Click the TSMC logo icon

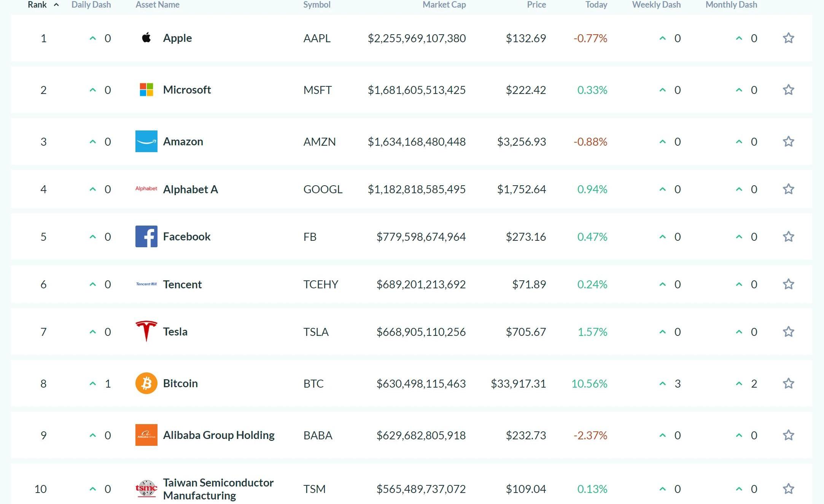coord(146,488)
